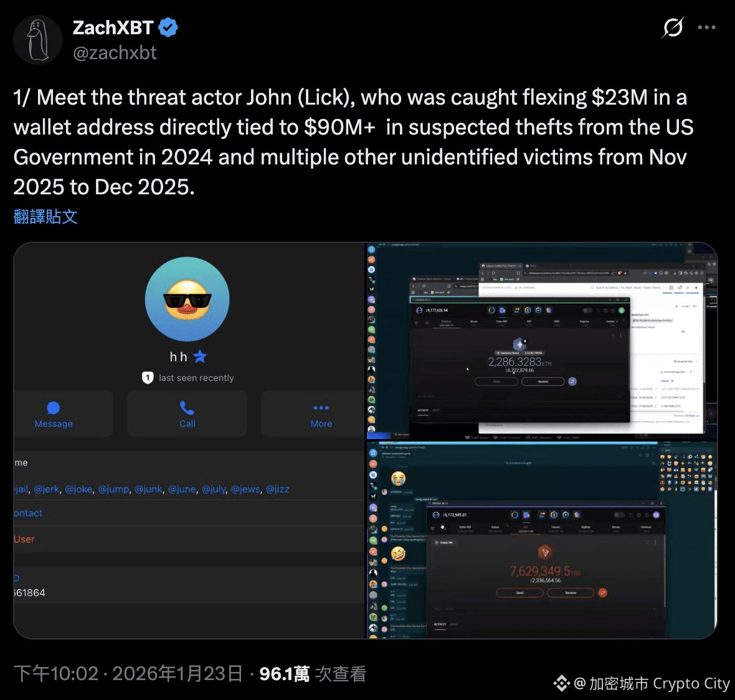The width and height of the screenshot is (735, 700).
Task: Click the shield badge by last seen
Action: point(148,377)
